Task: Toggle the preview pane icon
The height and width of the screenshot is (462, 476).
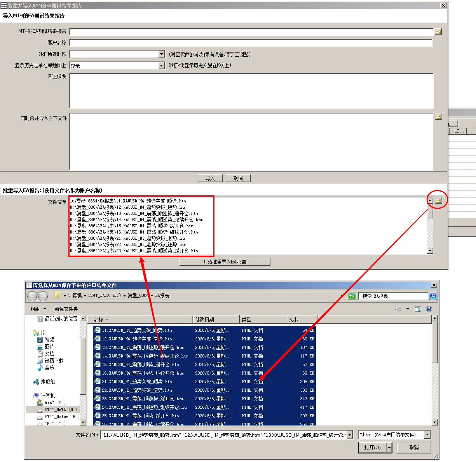Action: point(418,309)
